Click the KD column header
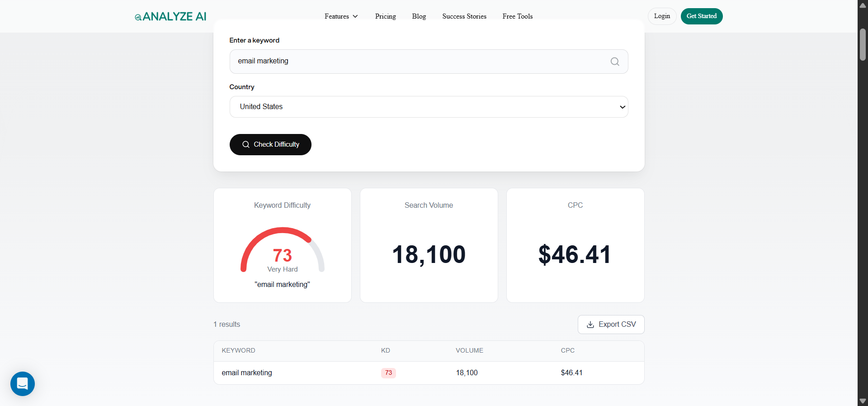868x406 pixels. (x=386, y=350)
